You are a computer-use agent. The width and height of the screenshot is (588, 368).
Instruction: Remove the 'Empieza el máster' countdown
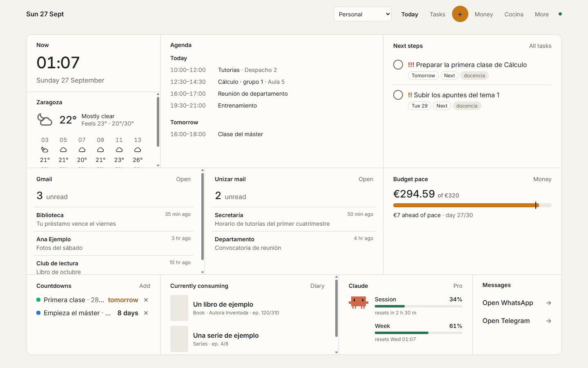tap(146, 313)
